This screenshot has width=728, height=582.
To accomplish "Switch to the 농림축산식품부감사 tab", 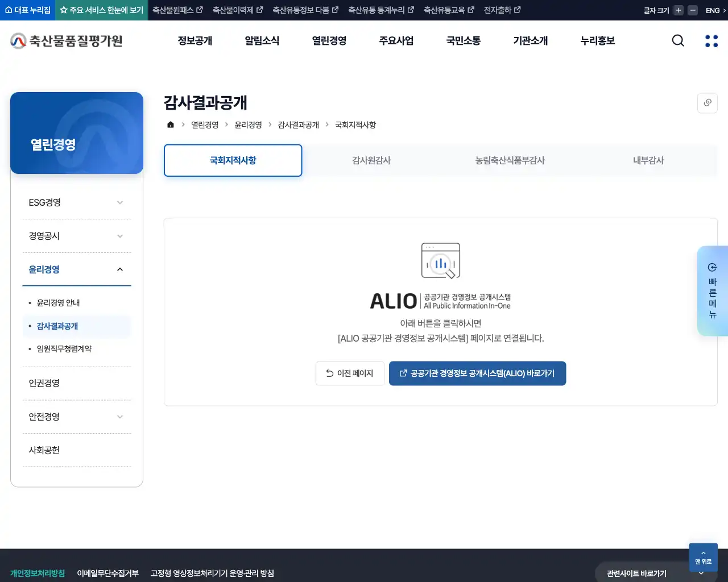I will (510, 160).
